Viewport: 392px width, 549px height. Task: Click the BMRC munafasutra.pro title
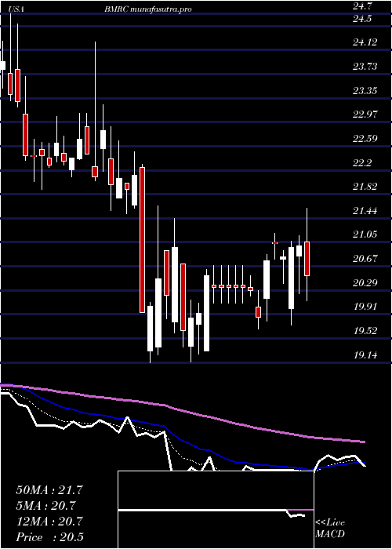coord(147,9)
